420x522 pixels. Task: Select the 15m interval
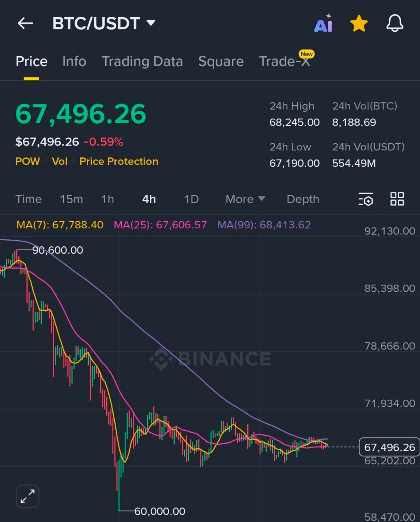coord(71,199)
